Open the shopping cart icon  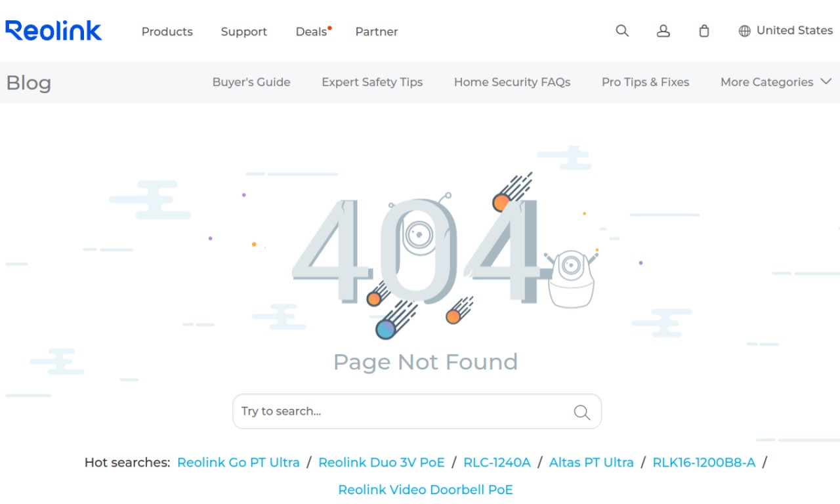tap(704, 31)
